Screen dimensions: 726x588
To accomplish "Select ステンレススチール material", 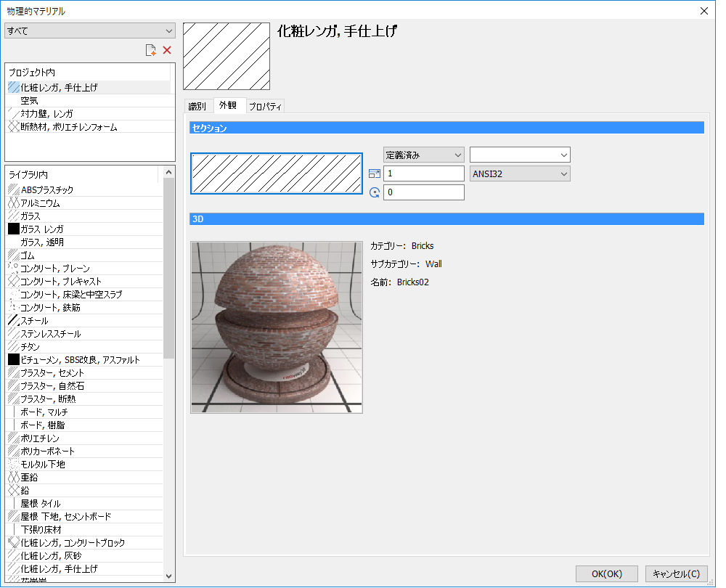I will pos(85,333).
